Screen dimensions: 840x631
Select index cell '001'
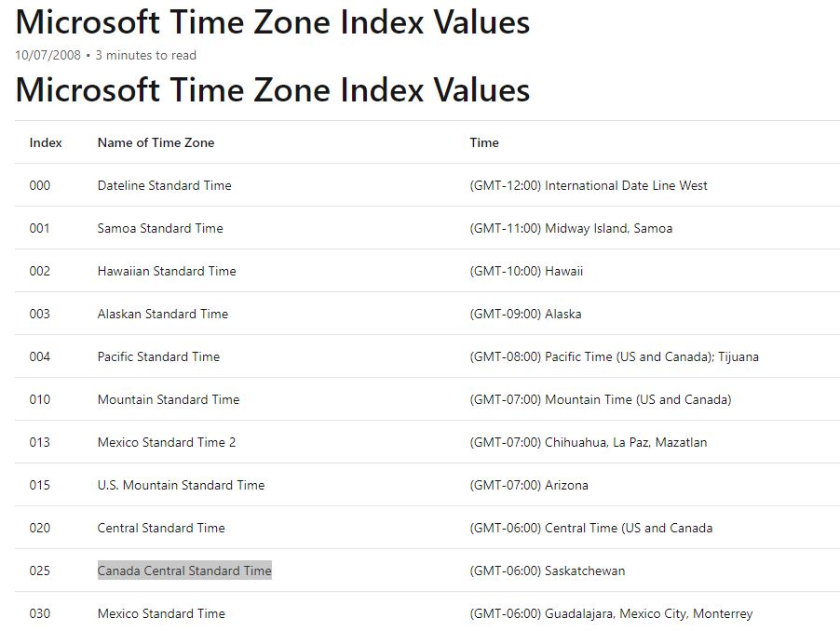(40, 228)
